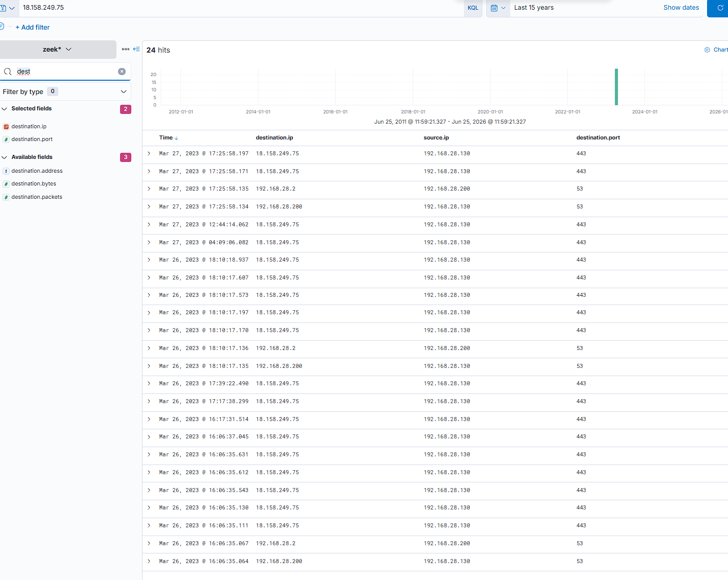Click the green histogram bar in 2023

[x=616, y=87]
